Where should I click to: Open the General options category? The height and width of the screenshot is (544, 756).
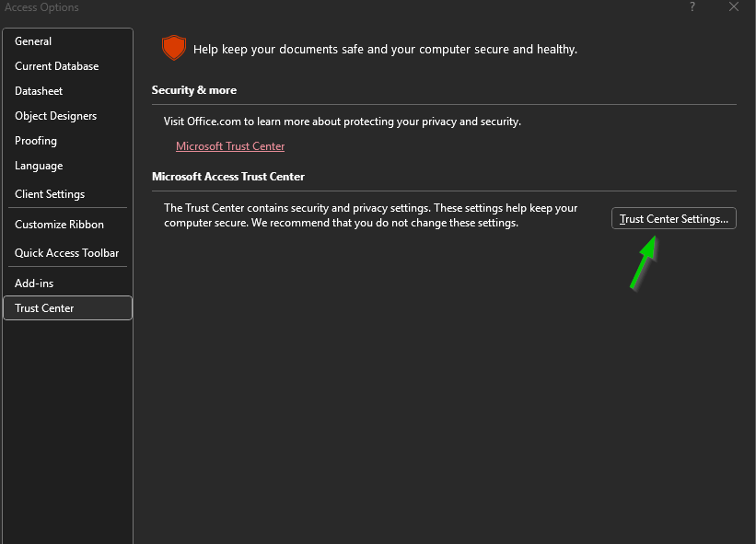click(67, 41)
